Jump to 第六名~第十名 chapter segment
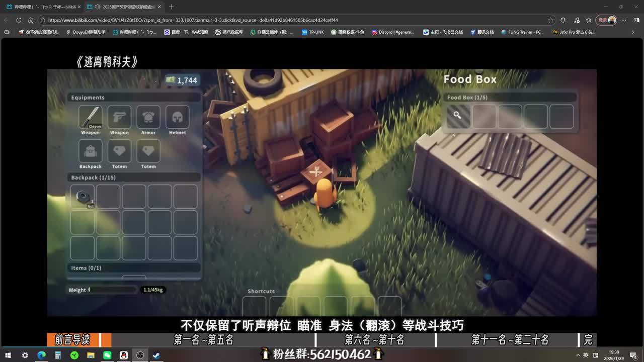644x362 pixels. 375,340
